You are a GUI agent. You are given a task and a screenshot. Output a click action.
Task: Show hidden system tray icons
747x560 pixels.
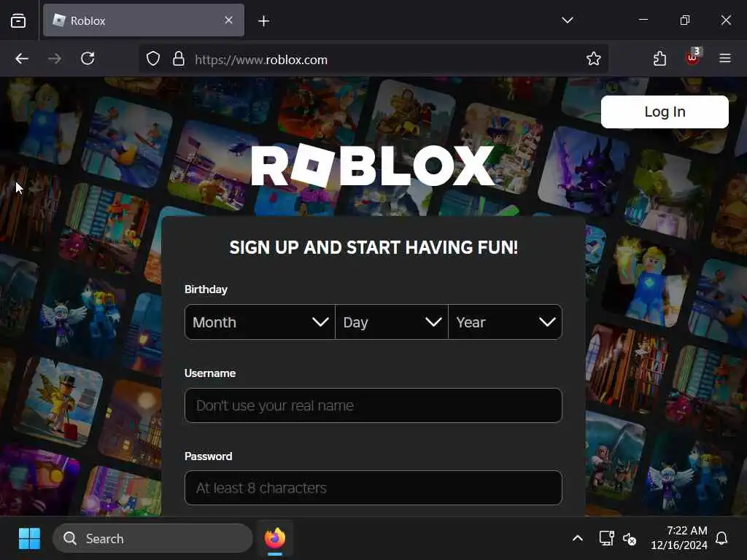[578, 539]
